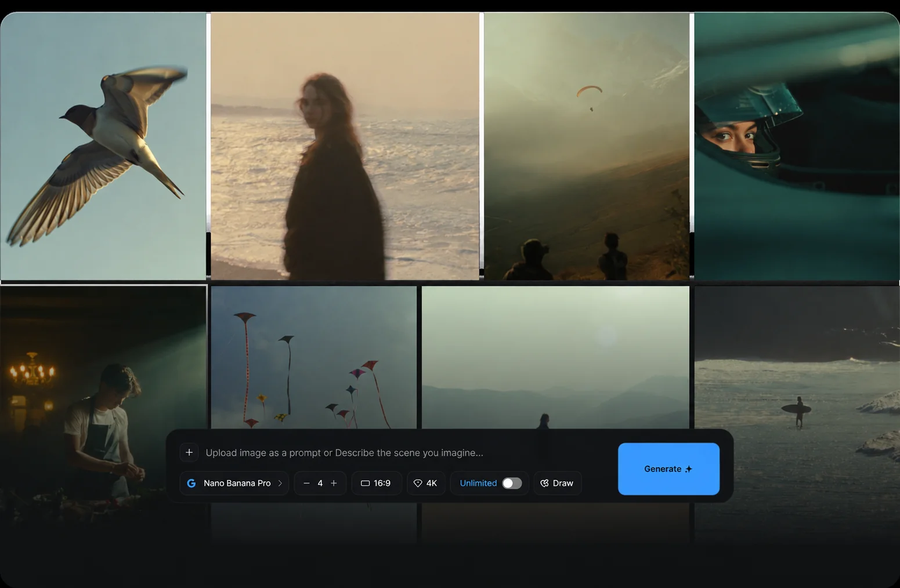The height and width of the screenshot is (588, 900).
Task: Click the Draw palette icon
Action: (544, 483)
